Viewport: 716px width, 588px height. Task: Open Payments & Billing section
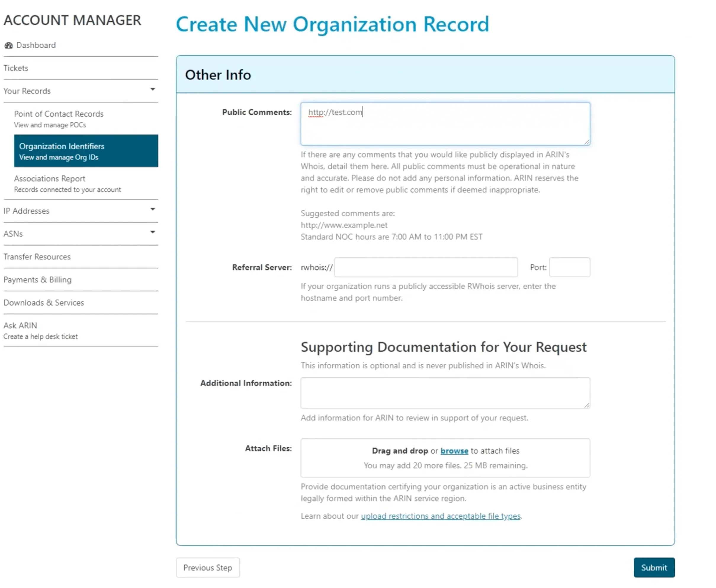point(37,280)
